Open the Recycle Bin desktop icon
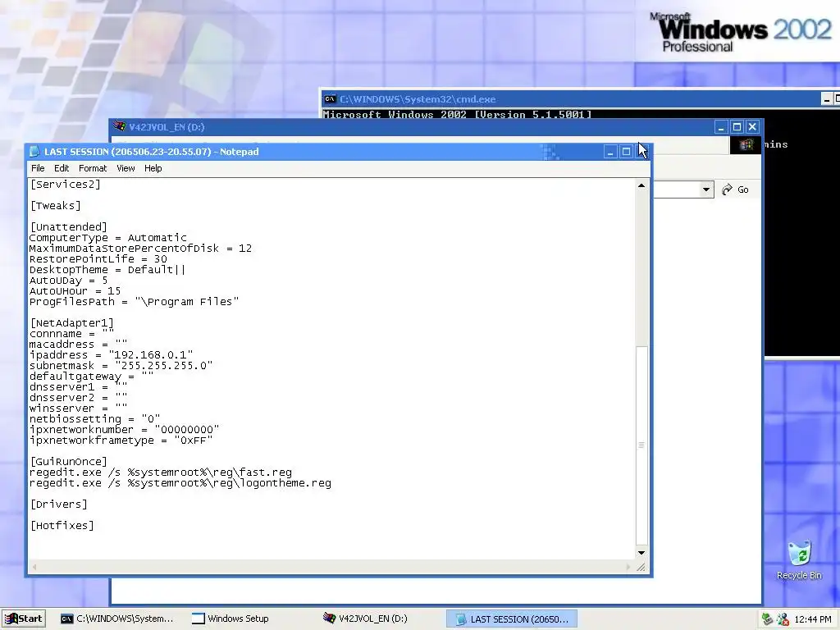840x630 pixels. (x=799, y=560)
